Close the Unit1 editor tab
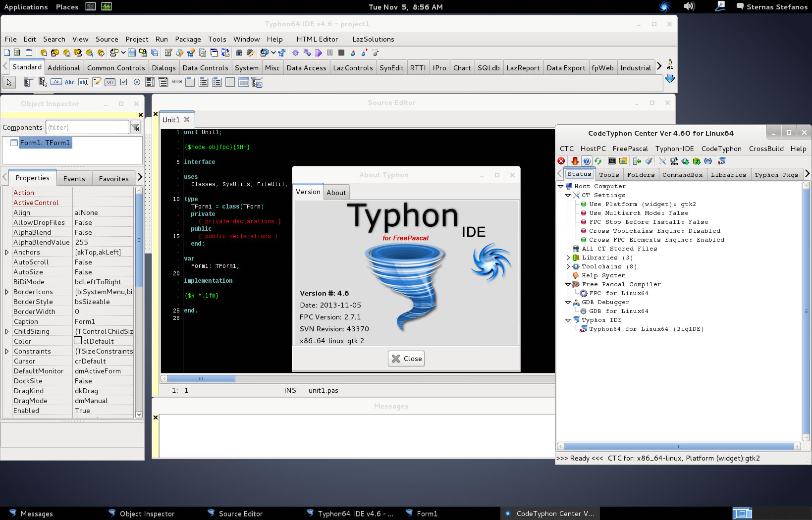 click(x=187, y=119)
